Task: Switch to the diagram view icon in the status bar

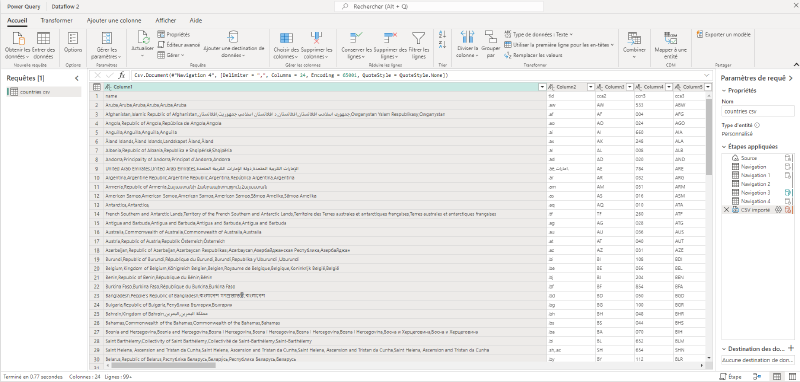Action: (758, 376)
